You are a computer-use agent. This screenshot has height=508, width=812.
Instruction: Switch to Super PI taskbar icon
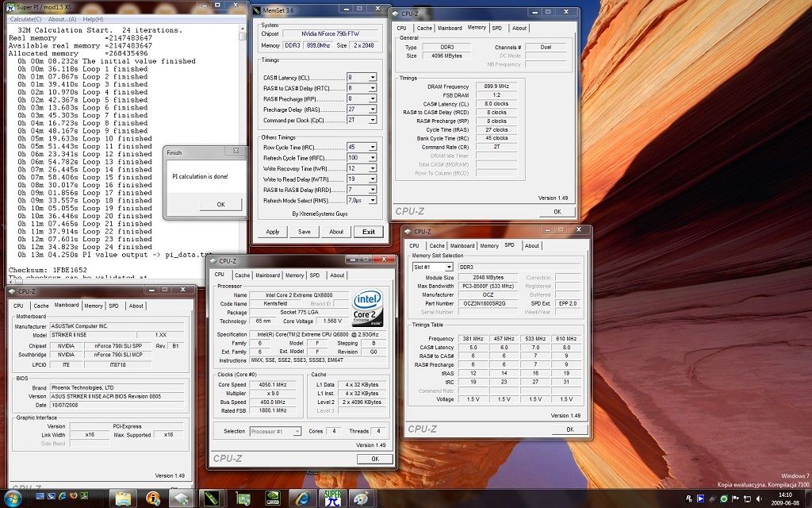(333, 498)
